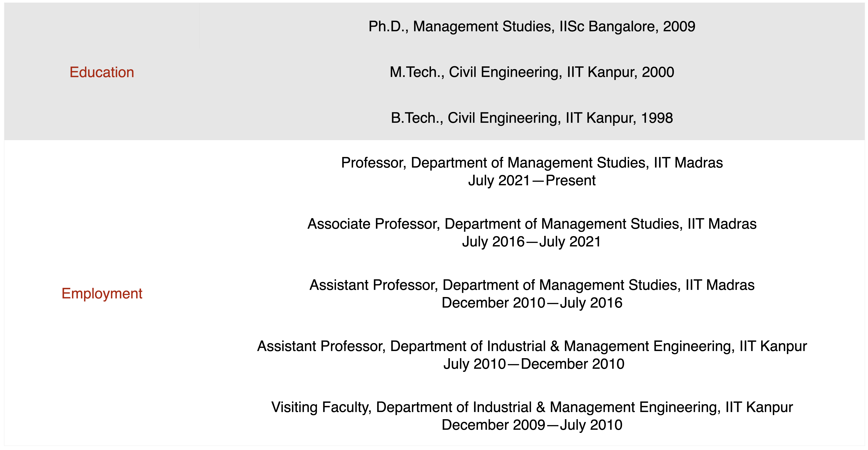Viewport: 868px width, 450px height.
Task: Select the Ph.D. Management Studies IISc line
Action: [x=532, y=27]
